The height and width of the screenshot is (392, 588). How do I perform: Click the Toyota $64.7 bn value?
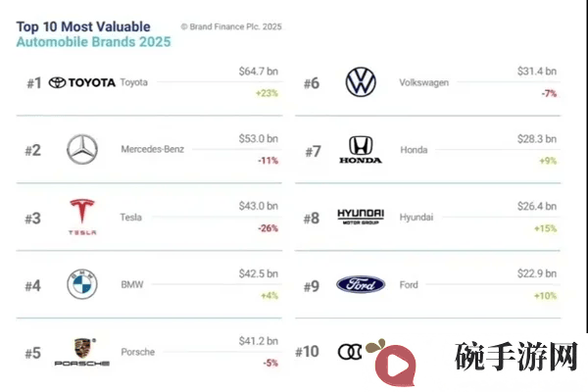click(259, 72)
